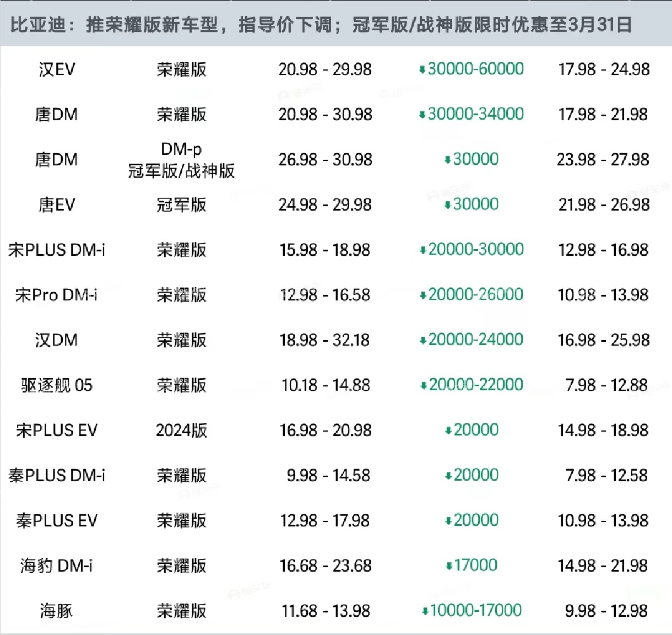Click the price range 16.98 - 20.98
The width and height of the screenshot is (672, 635).
pos(326,431)
